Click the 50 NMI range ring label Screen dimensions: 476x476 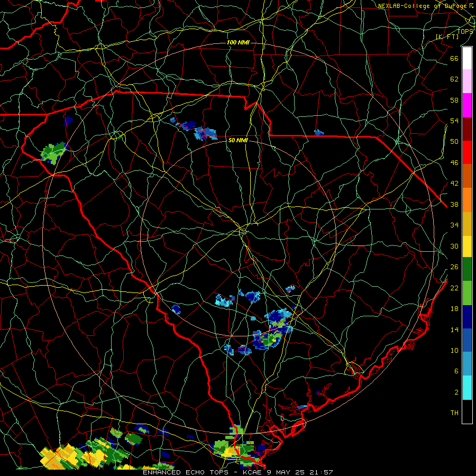coord(238,140)
